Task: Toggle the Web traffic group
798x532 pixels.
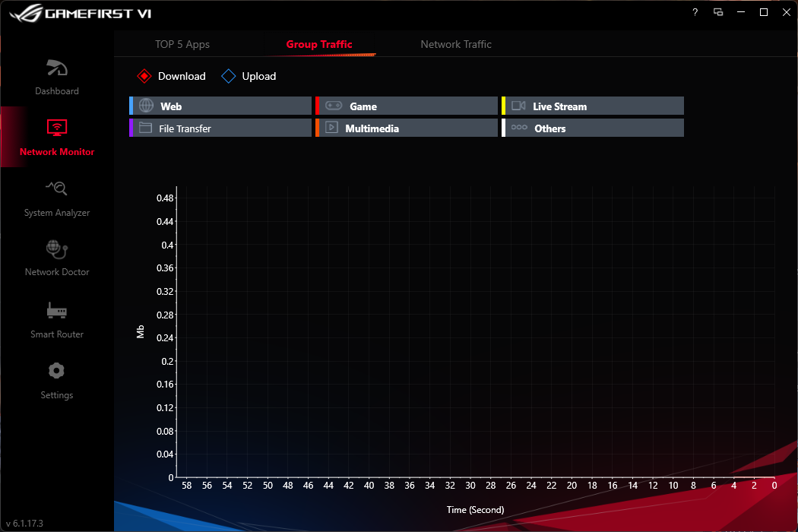Action: [x=220, y=106]
